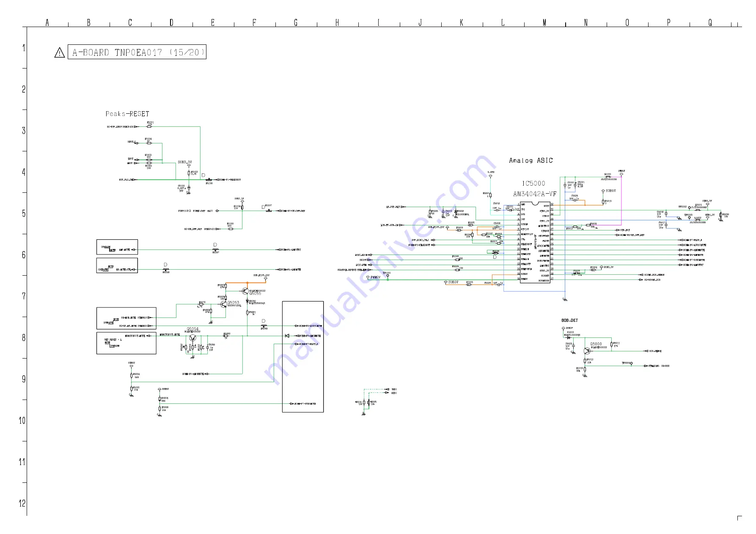756x534 pixels.
Task: Click the SUB9V label above R5015
Action: tap(610, 191)
